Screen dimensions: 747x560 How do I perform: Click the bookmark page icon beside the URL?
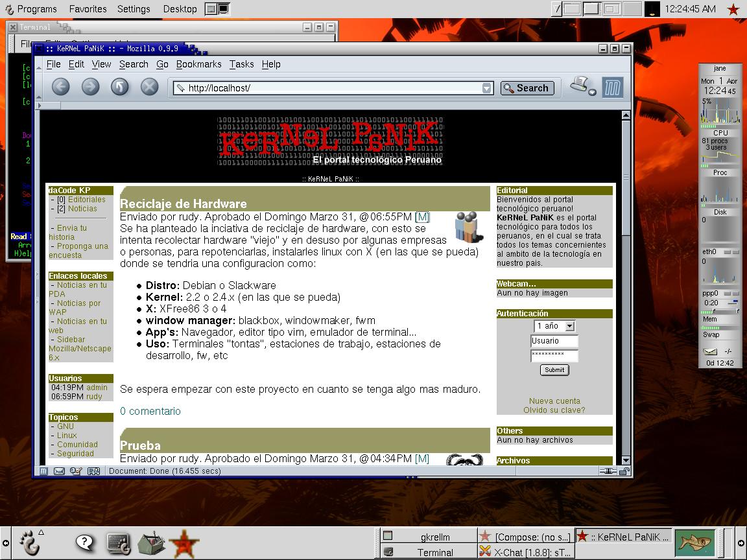(180, 88)
